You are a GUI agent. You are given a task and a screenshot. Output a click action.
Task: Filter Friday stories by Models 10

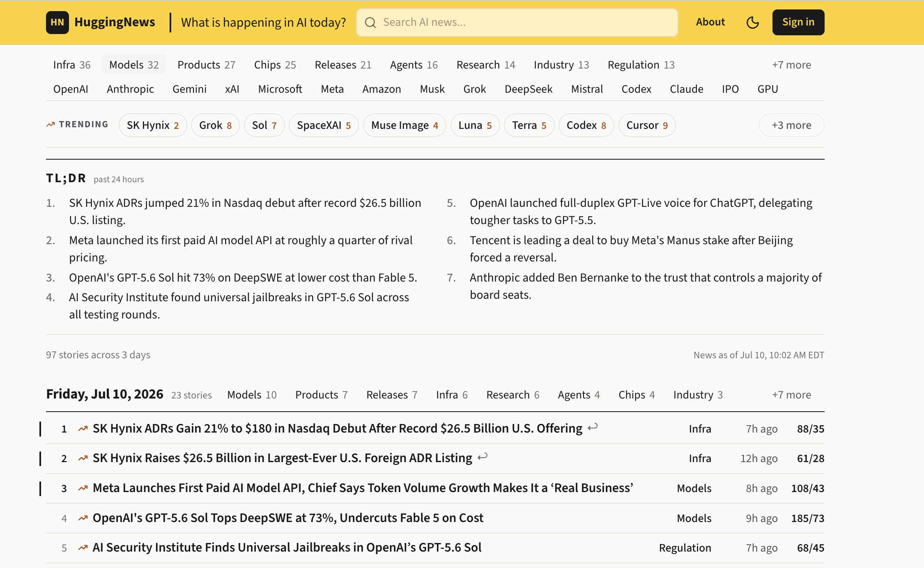click(252, 395)
